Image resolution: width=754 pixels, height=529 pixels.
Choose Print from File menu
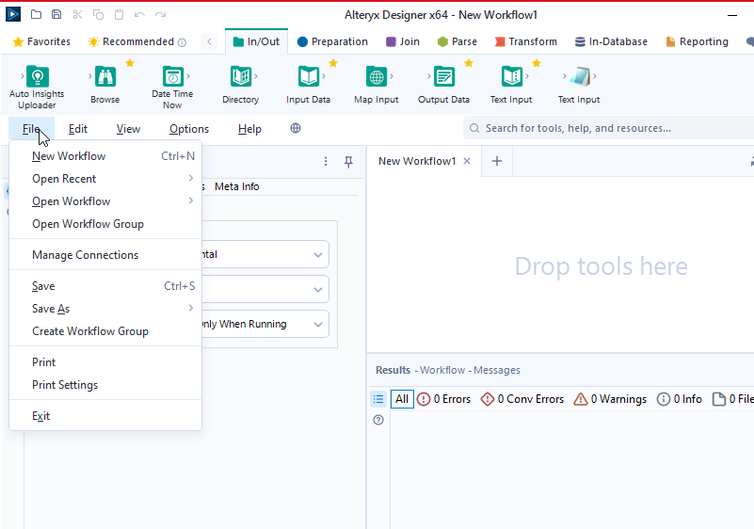click(105, 362)
